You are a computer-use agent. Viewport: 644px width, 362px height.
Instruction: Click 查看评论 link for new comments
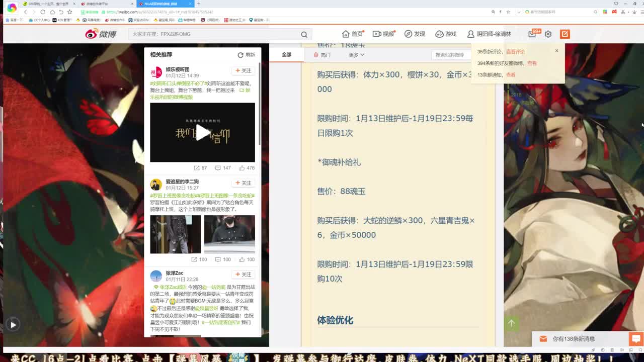coord(515,52)
